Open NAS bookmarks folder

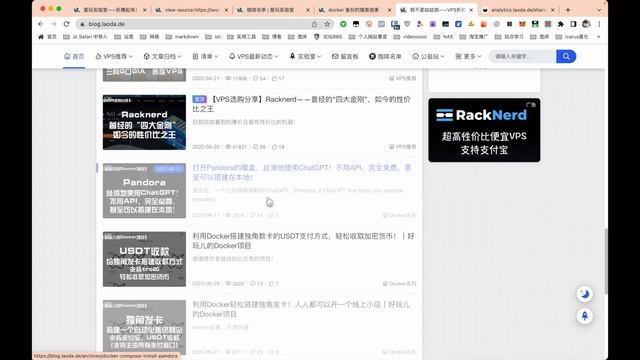point(443,37)
